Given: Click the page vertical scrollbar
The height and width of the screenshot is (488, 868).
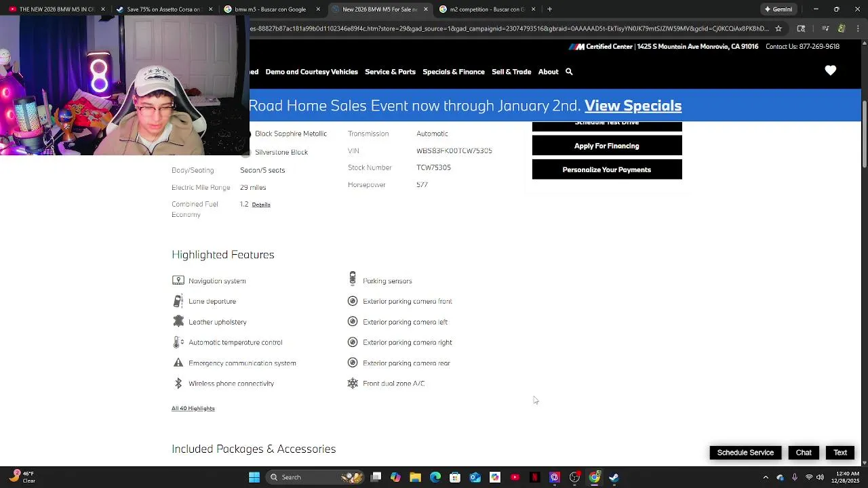Looking at the screenshot, I should click(864, 134).
